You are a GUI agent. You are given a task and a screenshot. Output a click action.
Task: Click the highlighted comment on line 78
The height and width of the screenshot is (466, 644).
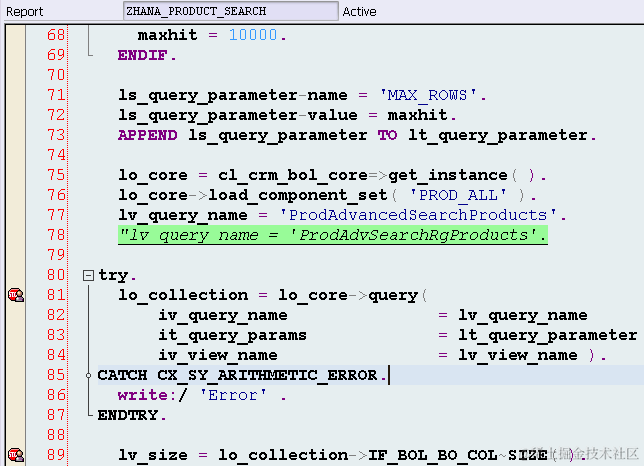click(333, 235)
